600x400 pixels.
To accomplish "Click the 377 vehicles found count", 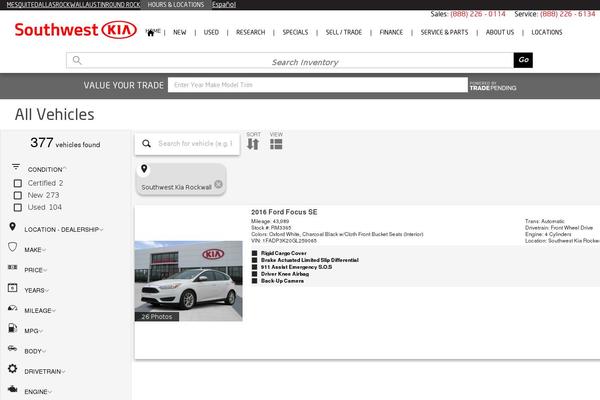I will click(x=65, y=143).
